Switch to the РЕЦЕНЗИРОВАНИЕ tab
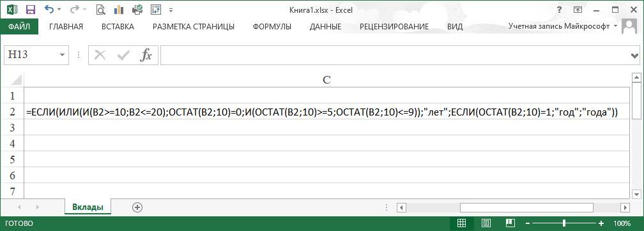This screenshot has width=644, height=231. click(394, 27)
